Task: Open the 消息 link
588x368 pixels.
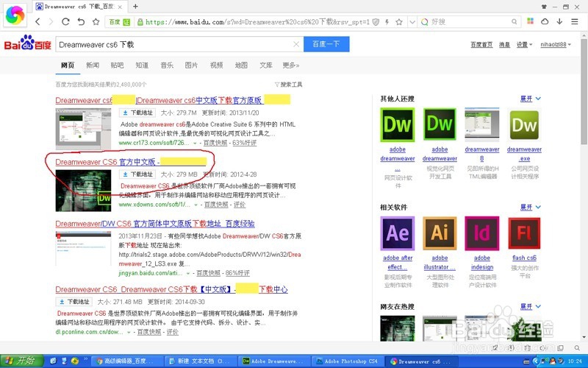Action: [504, 45]
